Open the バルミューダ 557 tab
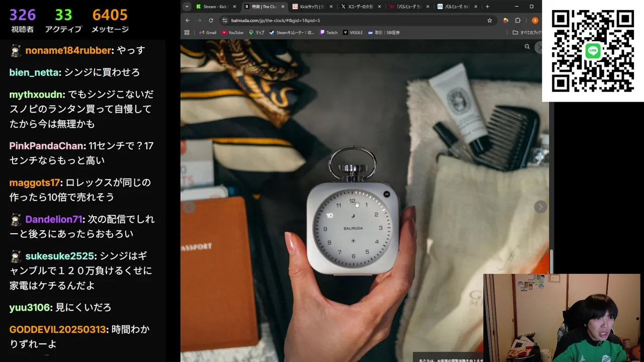The image size is (644, 362). pos(457,7)
